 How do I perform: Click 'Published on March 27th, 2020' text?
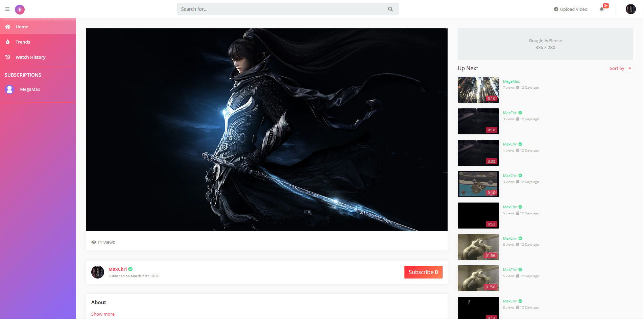tap(134, 276)
